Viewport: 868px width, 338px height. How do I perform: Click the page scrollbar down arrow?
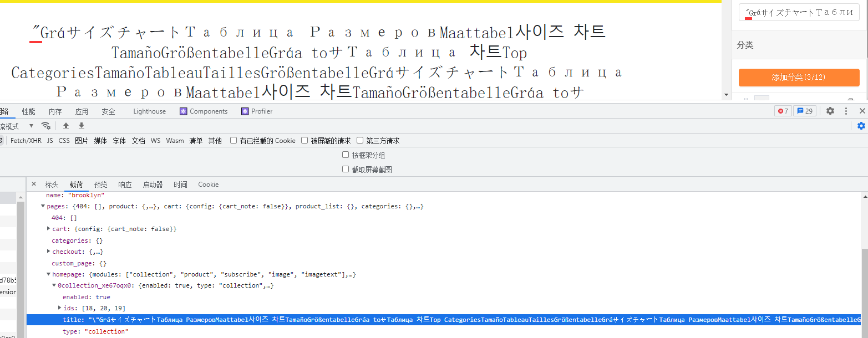pyautogui.click(x=727, y=95)
